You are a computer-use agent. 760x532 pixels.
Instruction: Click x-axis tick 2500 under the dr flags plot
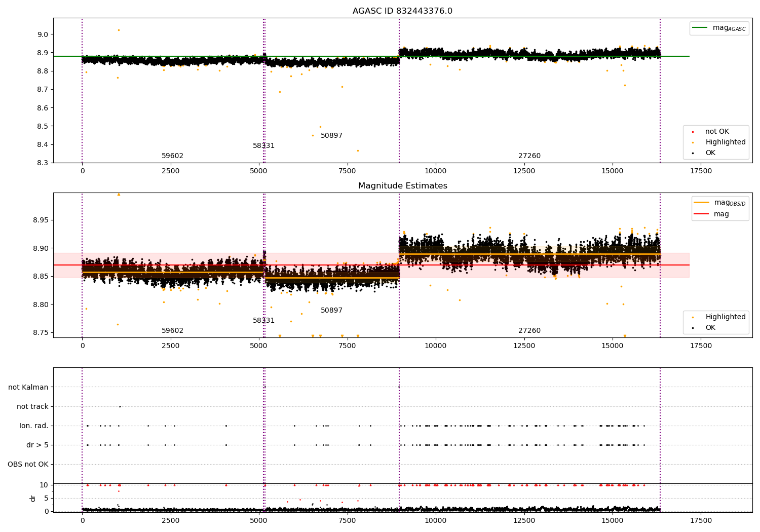(x=171, y=521)
